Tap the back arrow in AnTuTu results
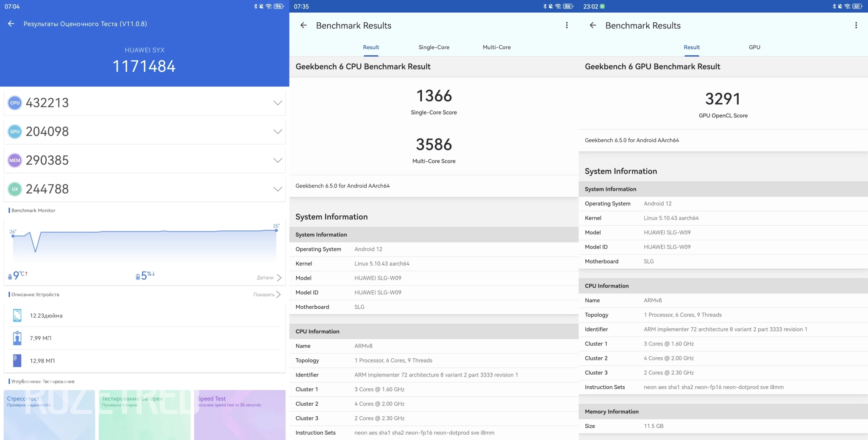The height and width of the screenshot is (440, 868). [x=11, y=24]
